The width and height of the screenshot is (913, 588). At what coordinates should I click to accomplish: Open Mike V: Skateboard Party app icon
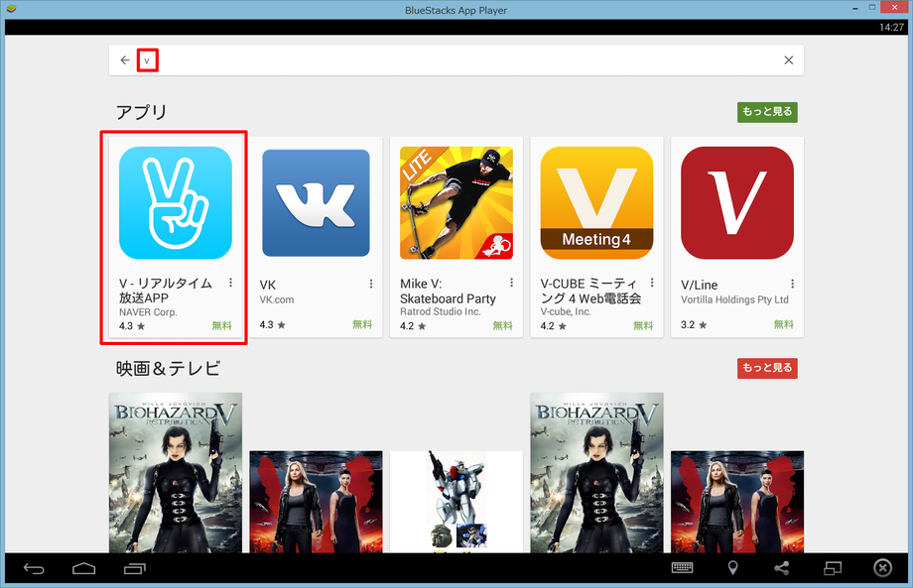tap(456, 202)
